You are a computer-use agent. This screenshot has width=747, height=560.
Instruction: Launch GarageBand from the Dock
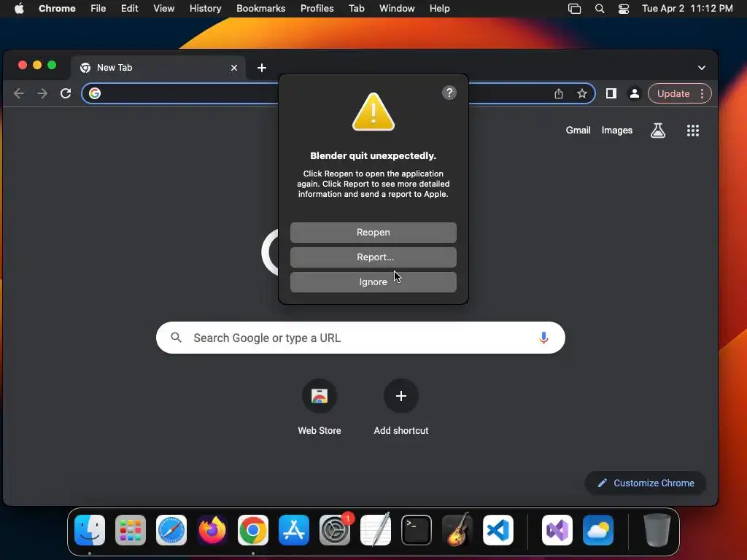(457, 530)
